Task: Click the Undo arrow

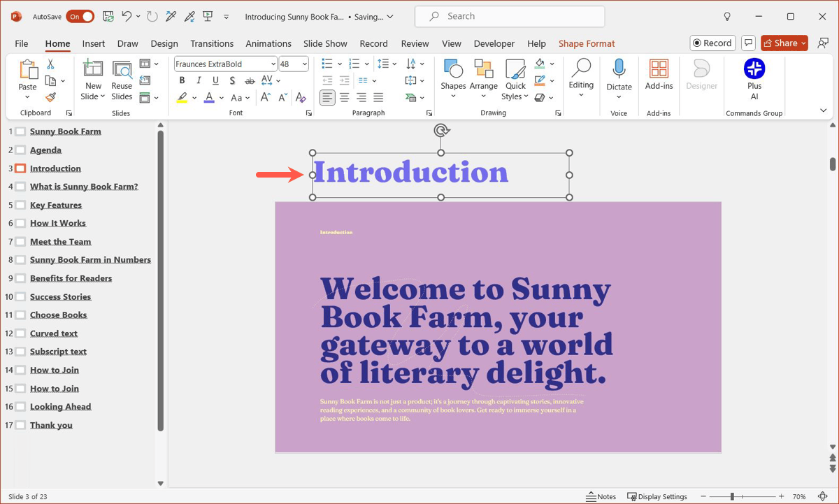Action: pos(127,16)
